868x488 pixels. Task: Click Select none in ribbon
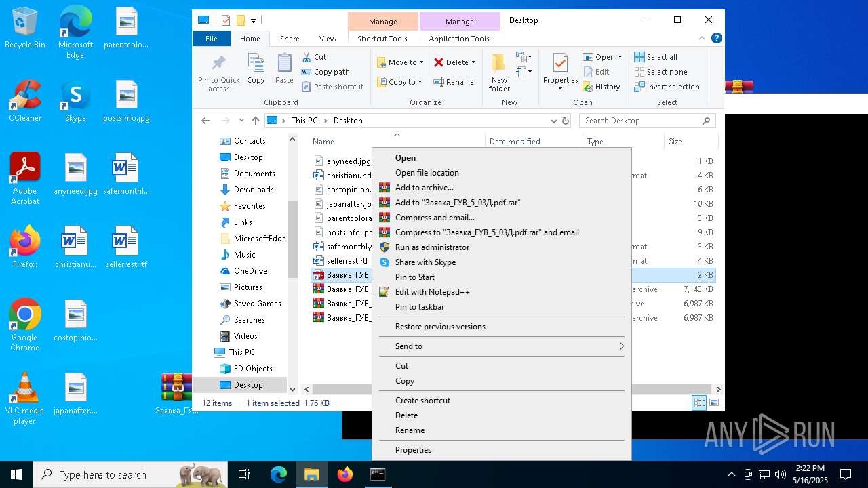tap(660, 72)
